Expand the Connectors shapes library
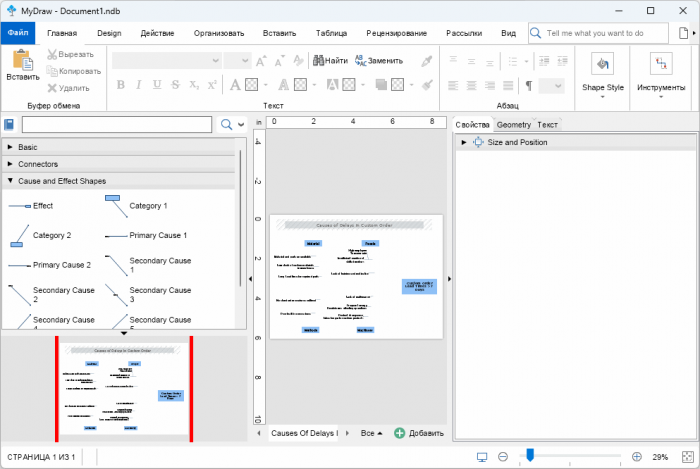The height and width of the screenshot is (469, 700). click(38, 164)
